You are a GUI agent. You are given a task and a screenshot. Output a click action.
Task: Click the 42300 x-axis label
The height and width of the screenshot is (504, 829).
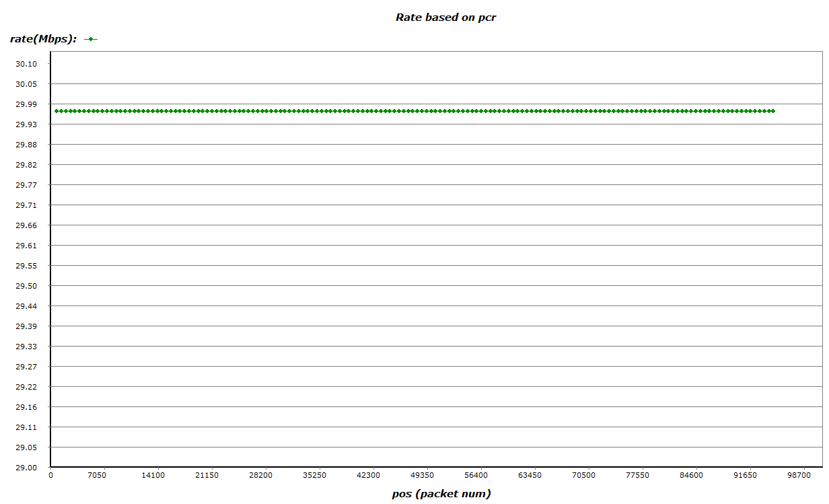click(369, 476)
